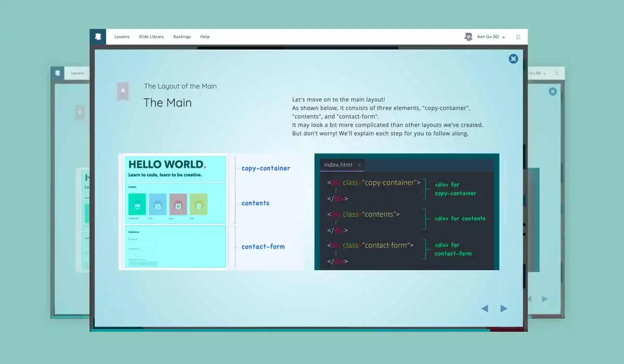Close the index.html tab with small x

tap(359, 165)
